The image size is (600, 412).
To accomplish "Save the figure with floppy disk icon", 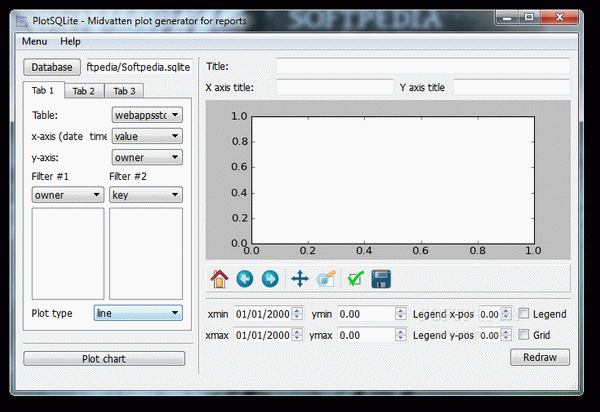I will 381,279.
